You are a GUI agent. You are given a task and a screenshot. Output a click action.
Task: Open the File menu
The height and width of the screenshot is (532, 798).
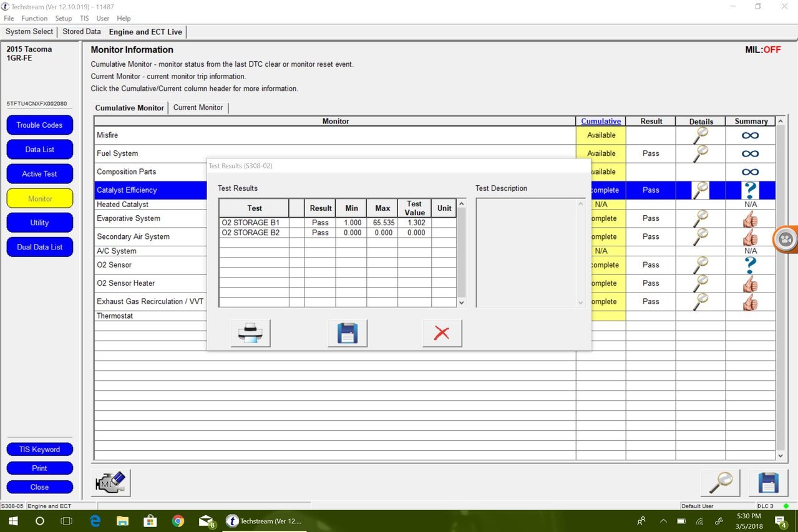(x=9, y=19)
